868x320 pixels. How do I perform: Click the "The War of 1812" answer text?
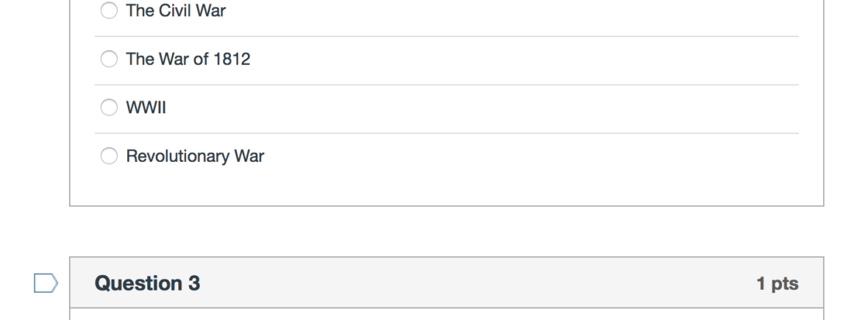coord(188,60)
